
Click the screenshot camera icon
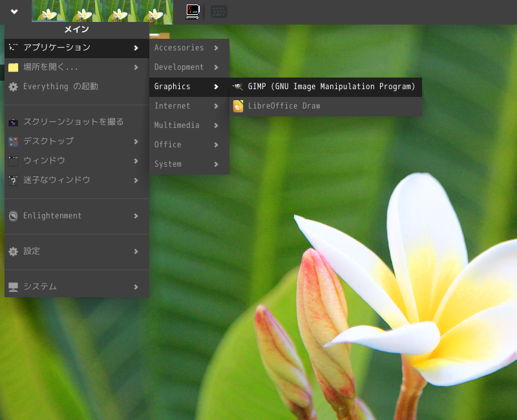click(13, 122)
